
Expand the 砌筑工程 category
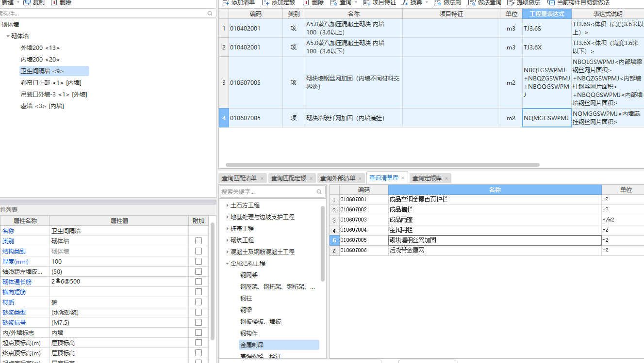(227, 240)
